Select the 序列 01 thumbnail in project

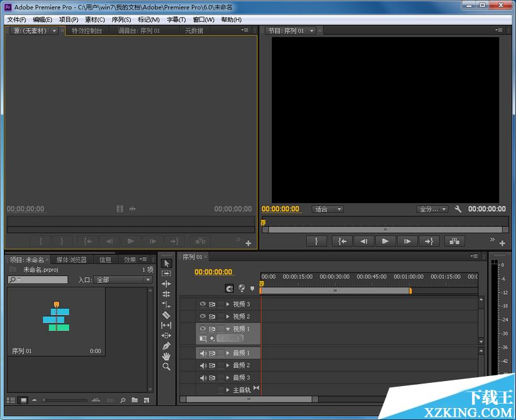(x=56, y=322)
